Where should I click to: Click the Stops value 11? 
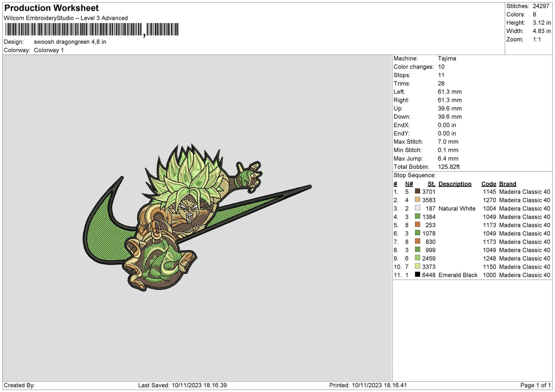[x=441, y=75]
